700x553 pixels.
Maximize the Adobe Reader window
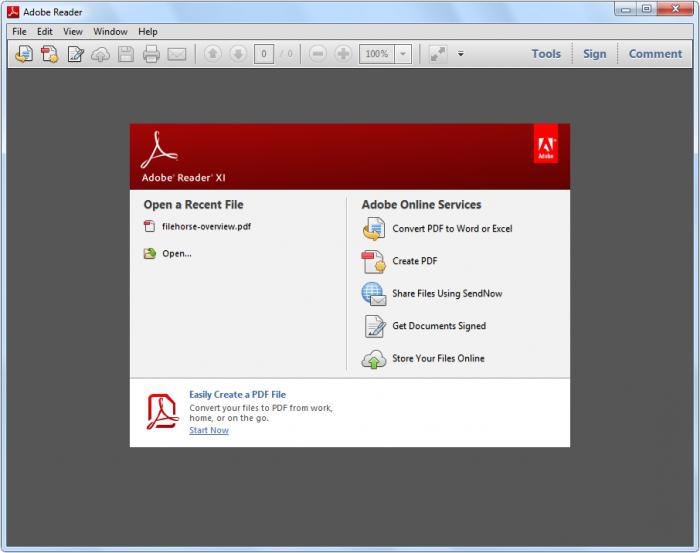[646, 9]
